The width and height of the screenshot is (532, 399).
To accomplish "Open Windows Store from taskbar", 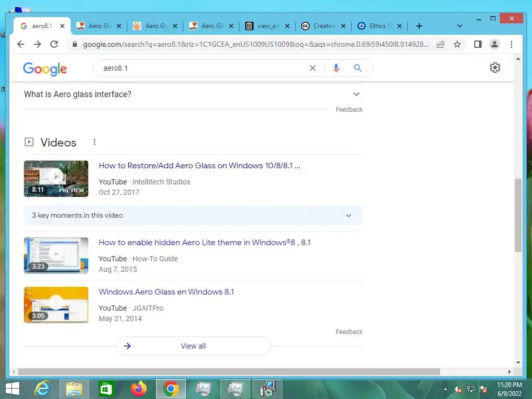I will 105,389.
